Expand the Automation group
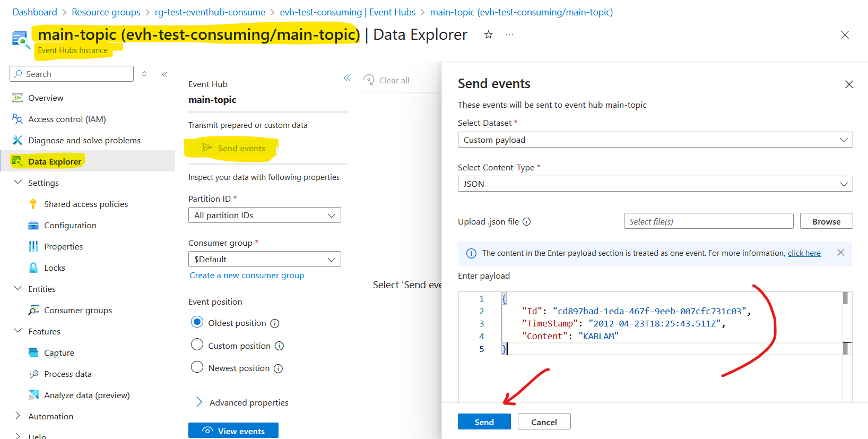868x439 pixels. [18, 416]
